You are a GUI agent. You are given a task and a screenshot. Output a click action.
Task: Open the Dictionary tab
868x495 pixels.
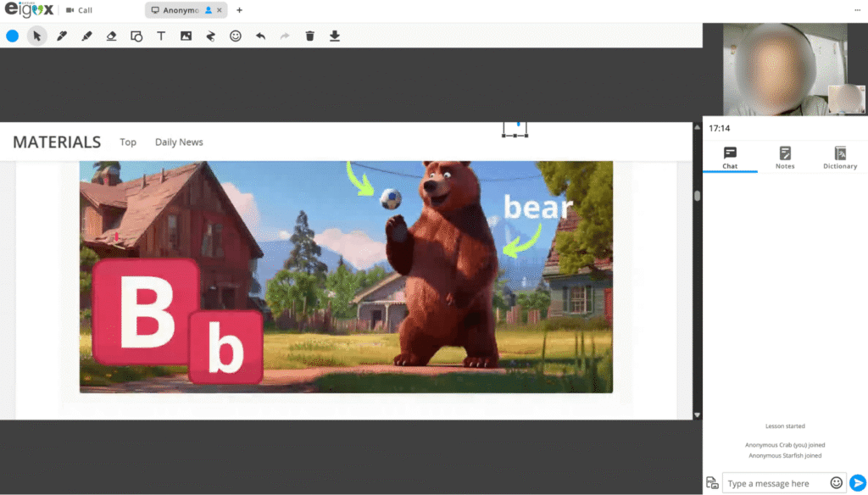[x=839, y=158]
